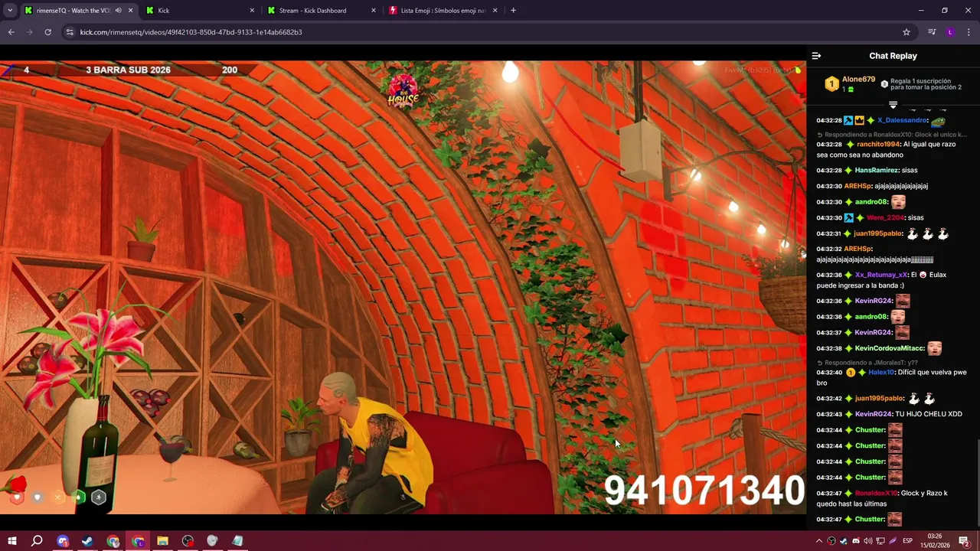Open Chrome's three-dot menu
Image resolution: width=980 pixels, height=551 pixels.
click(x=969, y=32)
